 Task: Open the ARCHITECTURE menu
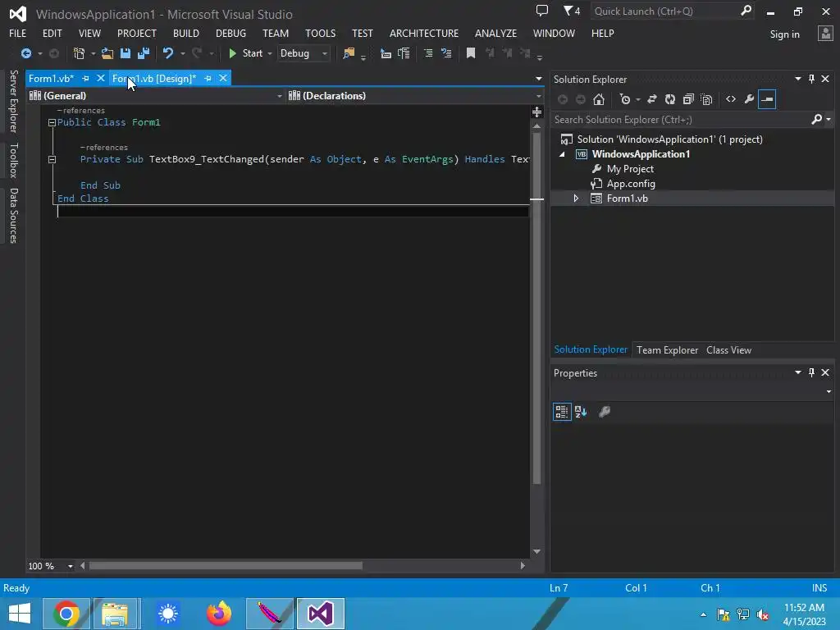424,33
